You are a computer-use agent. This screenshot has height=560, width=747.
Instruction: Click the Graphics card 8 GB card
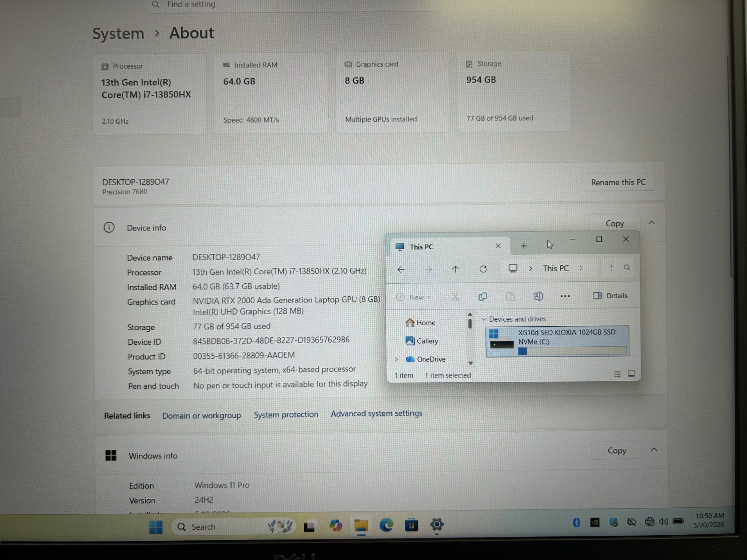[392, 92]
